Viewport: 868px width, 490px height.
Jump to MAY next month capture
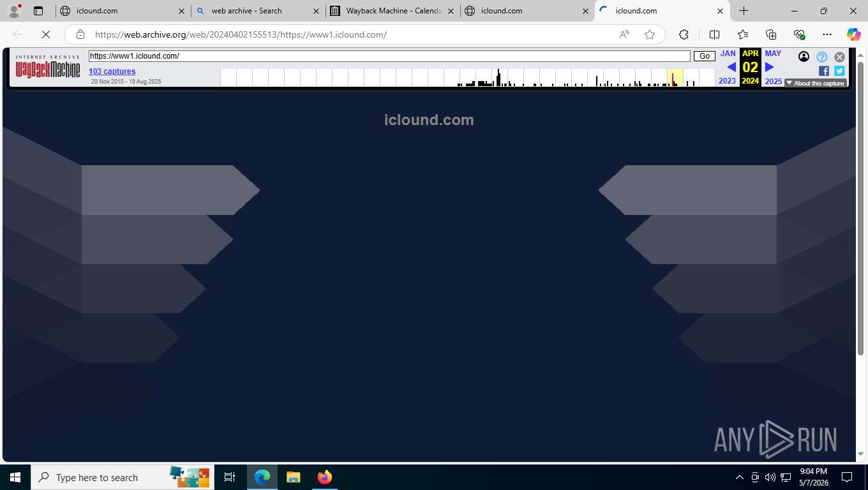pos(773,54)
